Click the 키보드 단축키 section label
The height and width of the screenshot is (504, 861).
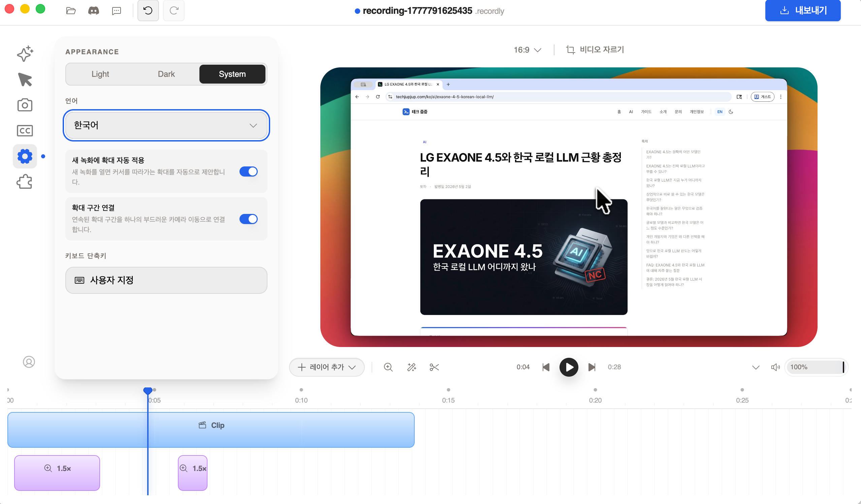point(86,256)
